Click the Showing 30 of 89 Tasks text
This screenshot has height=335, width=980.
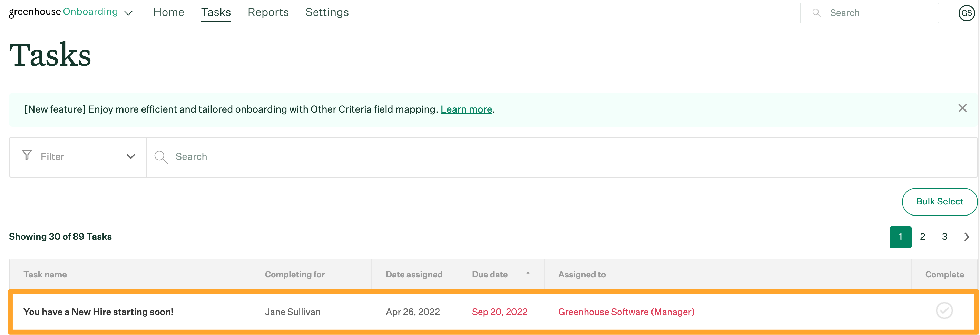click(60, 237)
